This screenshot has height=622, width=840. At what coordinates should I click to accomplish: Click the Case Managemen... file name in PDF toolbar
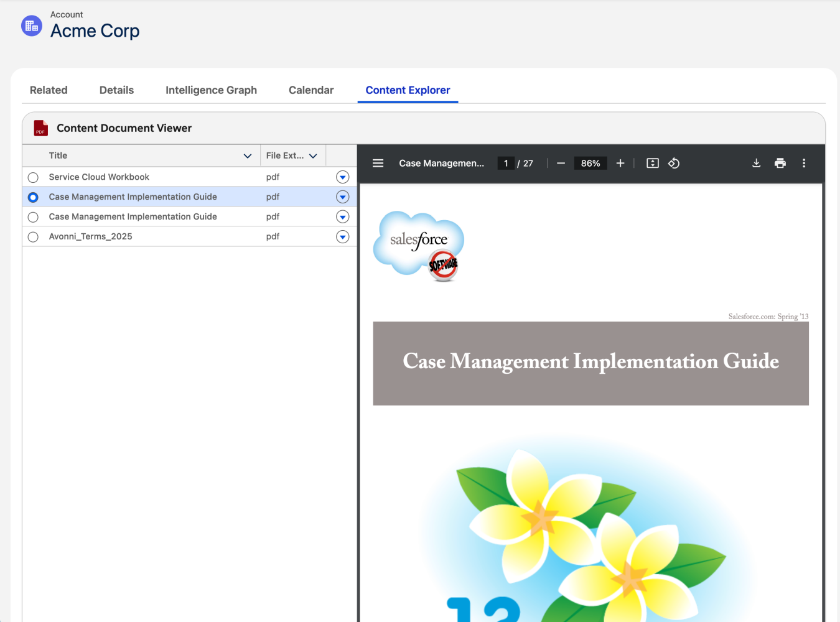[x=441, y=163]
